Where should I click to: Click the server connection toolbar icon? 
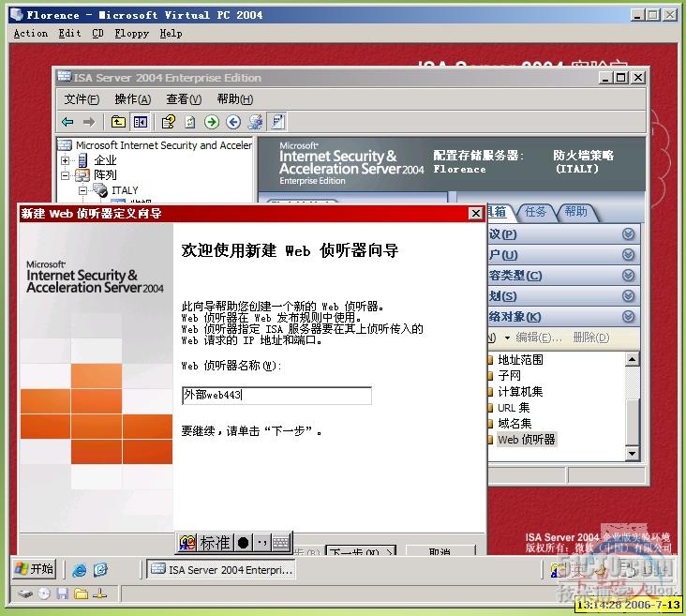(256, 122)
